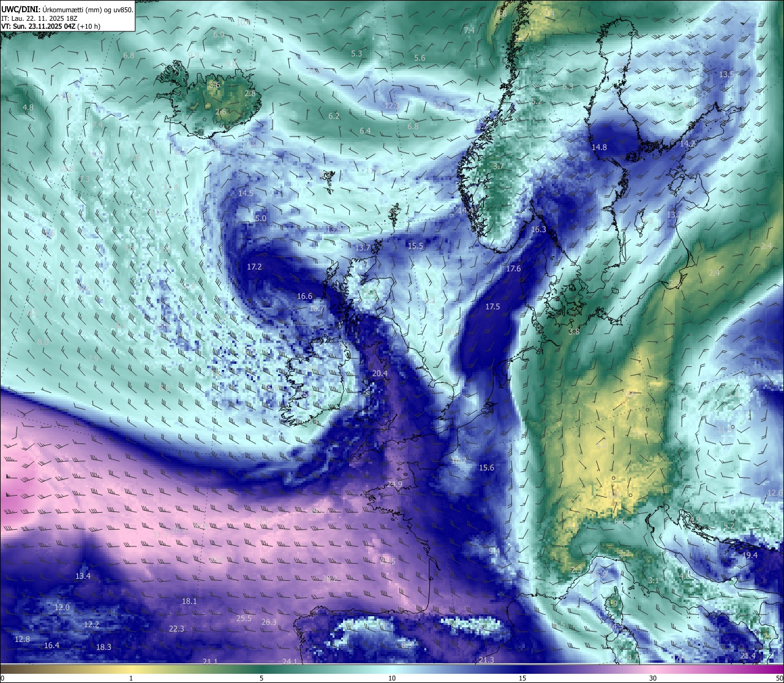Click the 14.8 value over Sweden

tap(599, 148)
